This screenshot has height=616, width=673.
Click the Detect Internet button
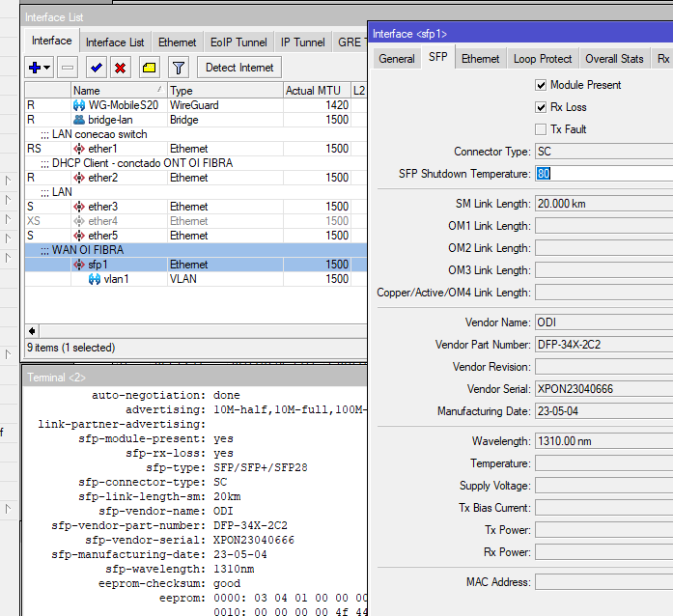pos(239,68)
